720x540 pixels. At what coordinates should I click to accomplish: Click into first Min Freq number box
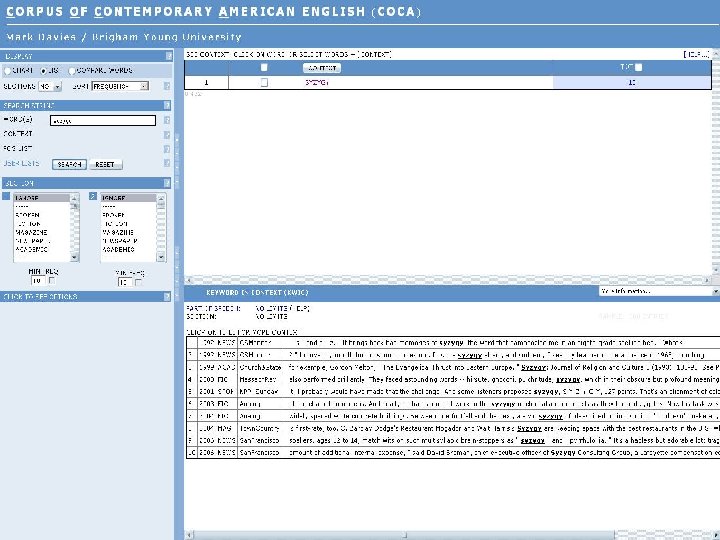[38, 281]
